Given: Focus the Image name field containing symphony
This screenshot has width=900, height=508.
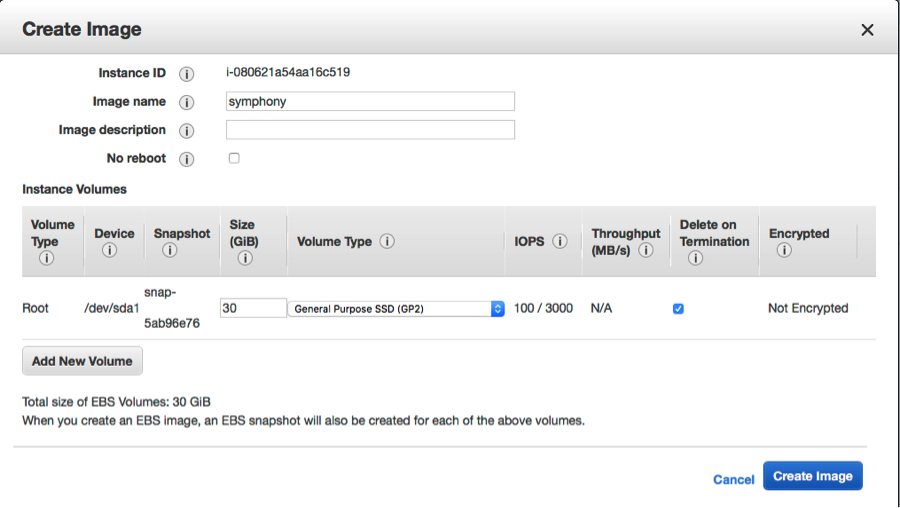Looking at the screenshot, I should click(x=370, y=102).
